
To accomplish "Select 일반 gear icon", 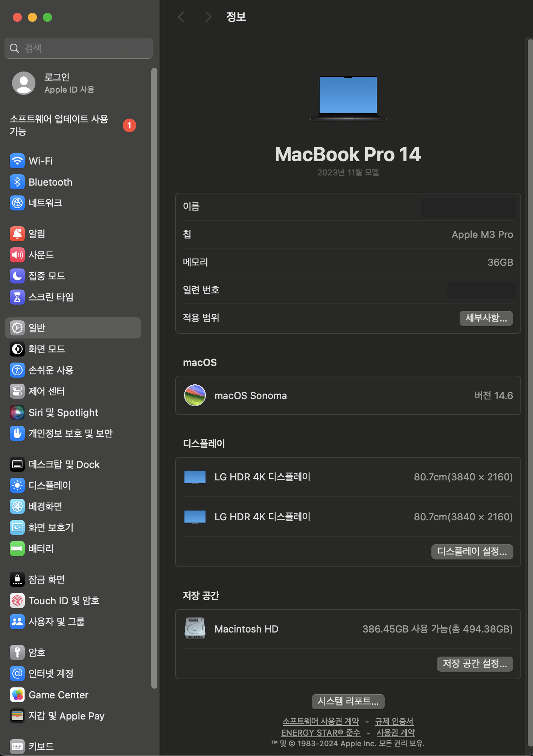I will 17,328.
